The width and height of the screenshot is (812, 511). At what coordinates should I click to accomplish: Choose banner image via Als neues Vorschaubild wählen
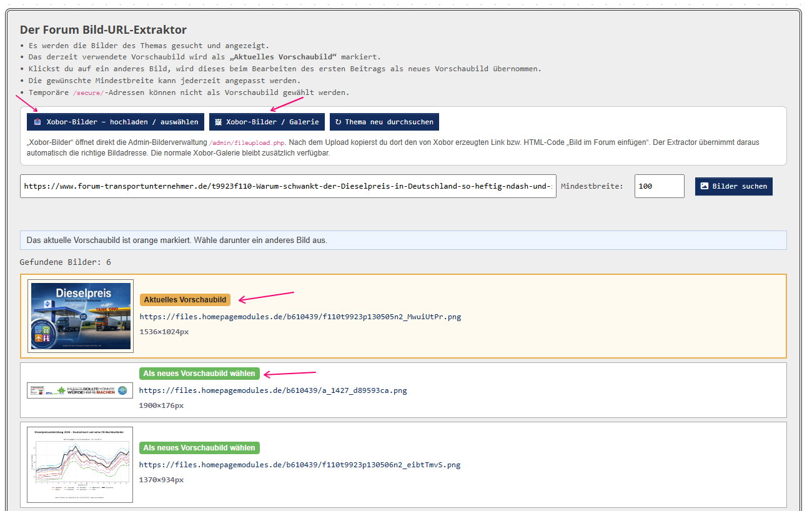click(x=199, y=374)
